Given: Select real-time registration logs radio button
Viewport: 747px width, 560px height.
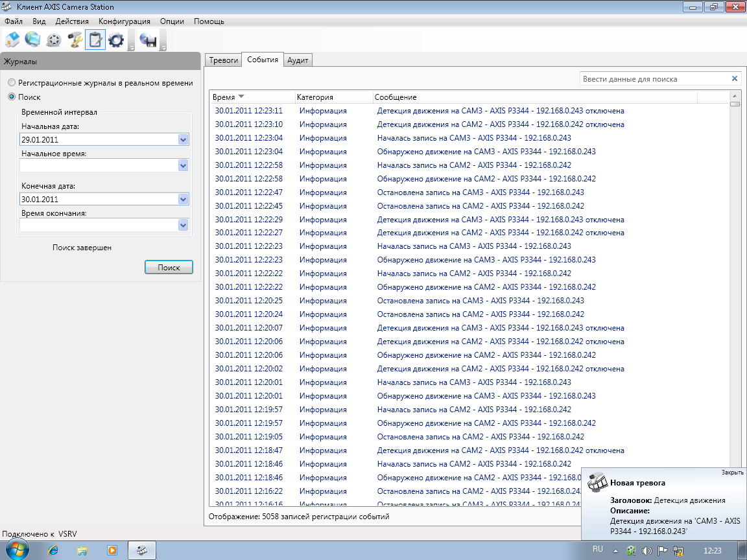Looking at the screenshot, I should pyautogui.click(x=12, y=83).
